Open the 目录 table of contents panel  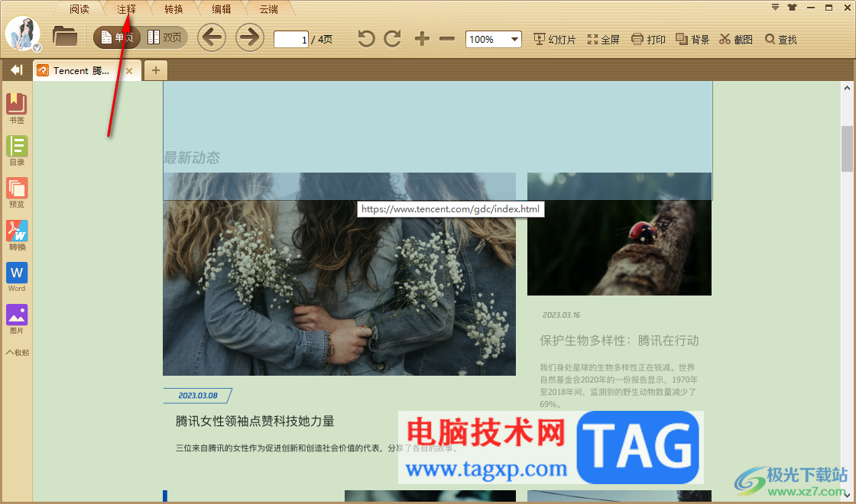(16, 150)
